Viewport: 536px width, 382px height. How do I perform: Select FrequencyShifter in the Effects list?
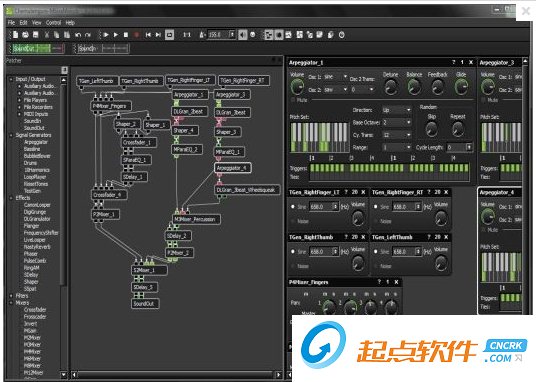tap(41, 233)
